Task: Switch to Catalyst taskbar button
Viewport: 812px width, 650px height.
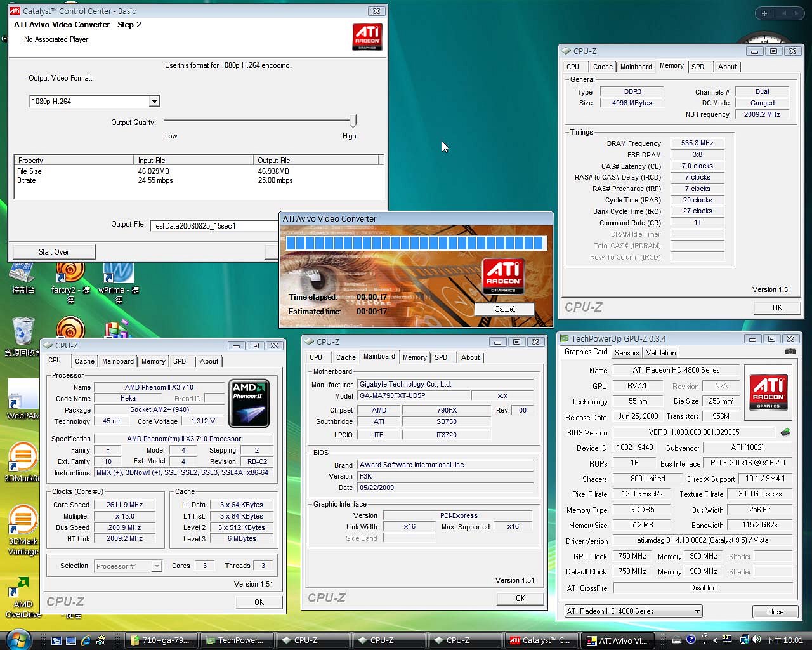Action: click(x=542, y=640)
